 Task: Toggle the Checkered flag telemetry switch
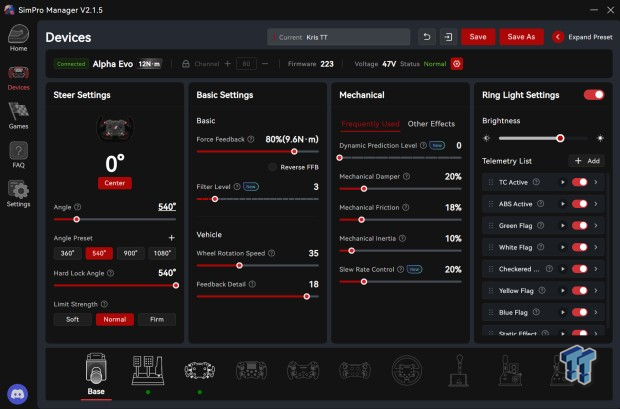click(x=579, y=269)
